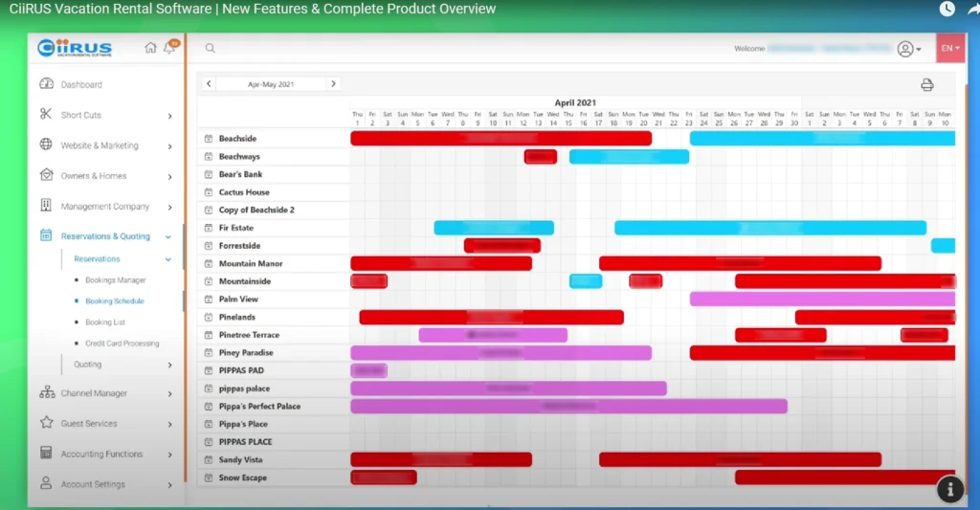Open the EN language dropdown
Viewport: 980px width, 510px height.
pos(949,48)
